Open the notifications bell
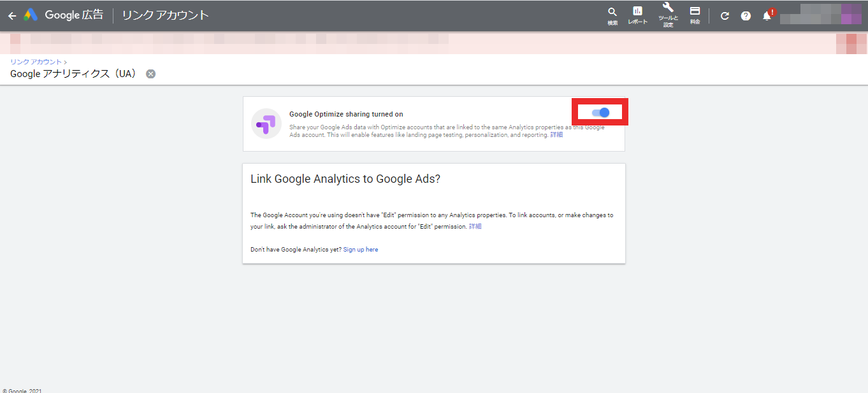This screenshot has height=393, width=868. tap(767, 16)
